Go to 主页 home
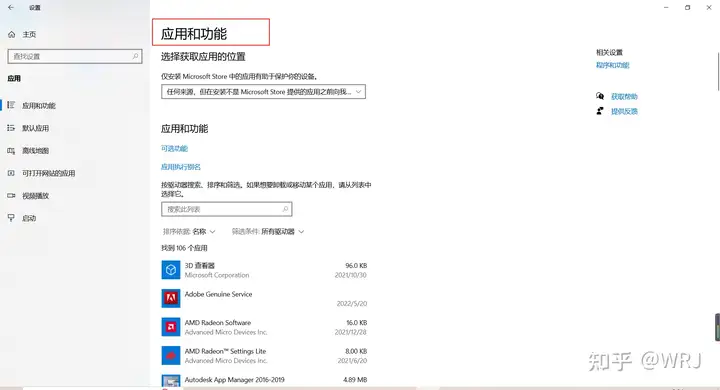The width and height of the screenshot is (720, 390). click(x=29, y=34)
